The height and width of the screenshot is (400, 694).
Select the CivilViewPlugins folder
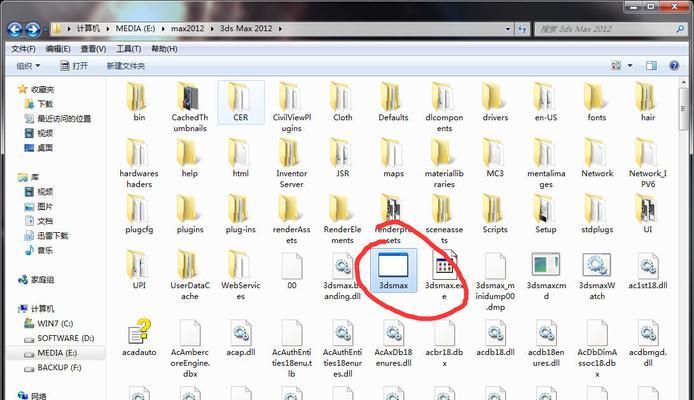292,107
